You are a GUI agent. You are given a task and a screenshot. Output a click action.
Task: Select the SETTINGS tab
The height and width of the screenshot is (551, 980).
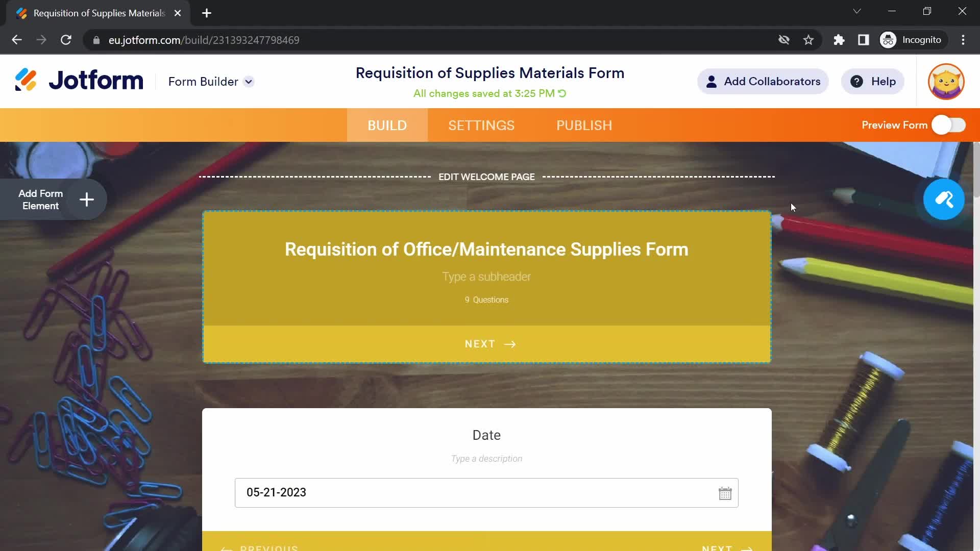[x=481, y=125]
